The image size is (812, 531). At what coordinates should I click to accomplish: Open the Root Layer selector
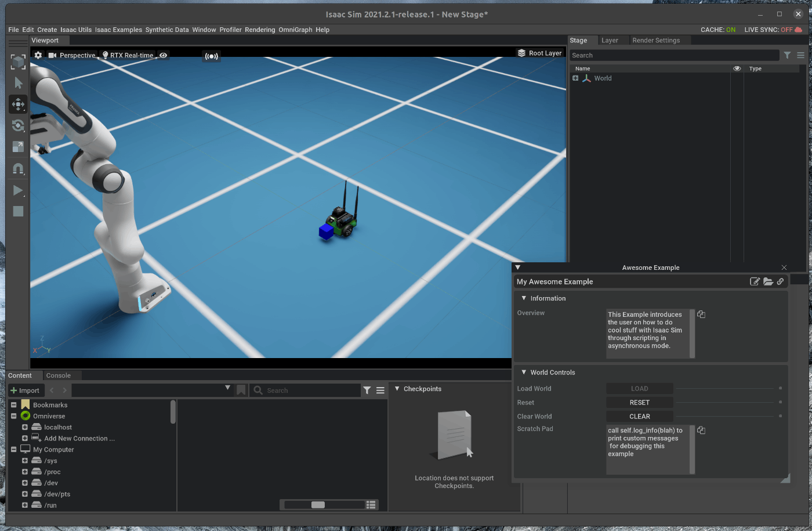pos(539,53)
